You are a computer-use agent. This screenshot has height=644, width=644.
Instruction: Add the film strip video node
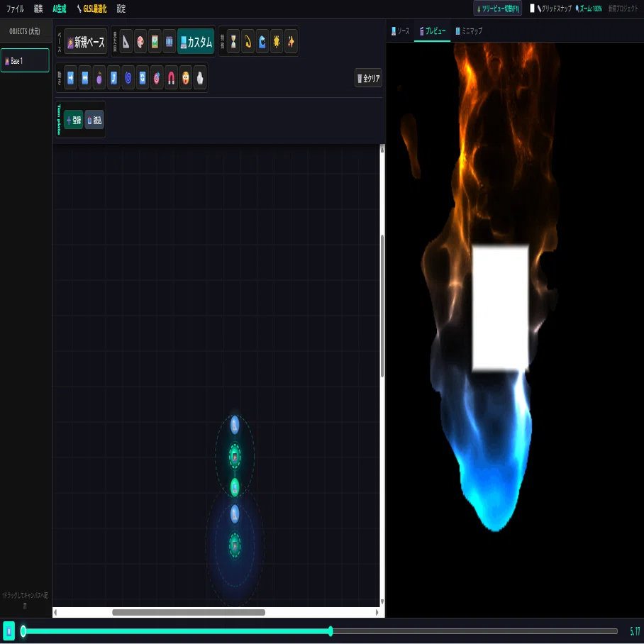170,41
